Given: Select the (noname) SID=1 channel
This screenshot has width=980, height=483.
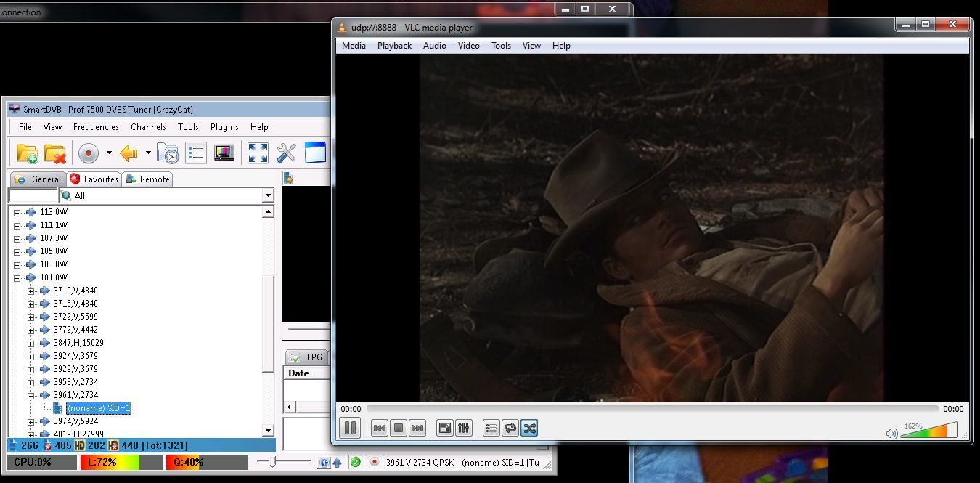Looking at the screenshot, I should pos(99,408).
